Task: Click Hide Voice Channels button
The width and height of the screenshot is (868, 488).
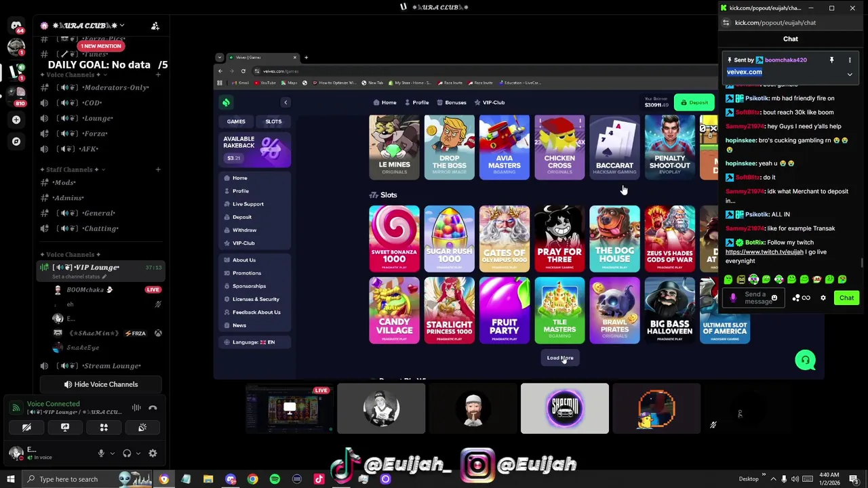Action: (x=100, y=384)
